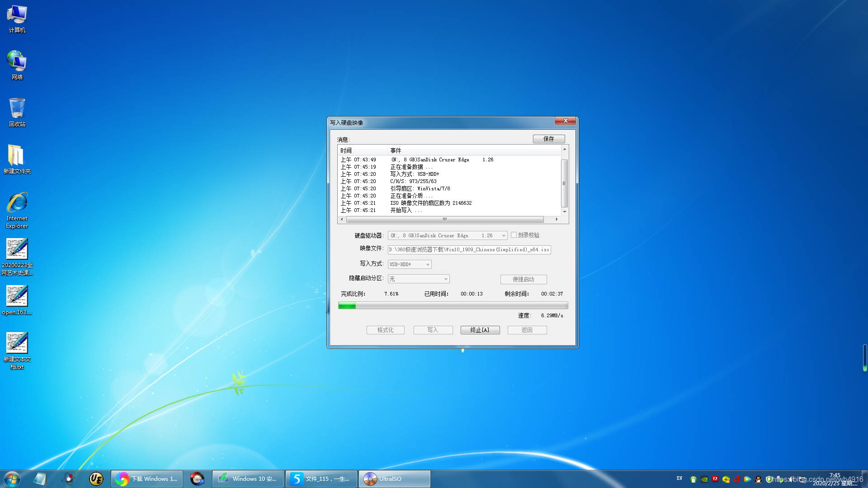868x488 pixels.
Task: Select log row 'C/H/S: 973/255/63'
Action: (449, 181)
